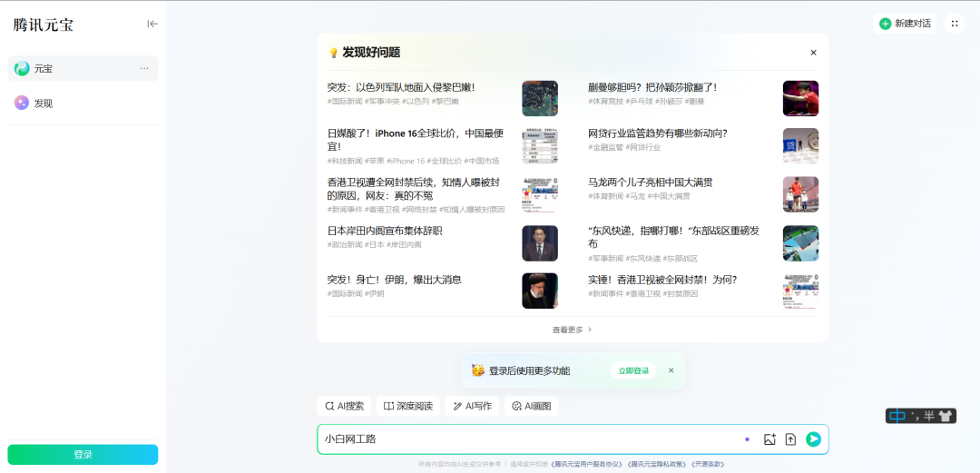This screenshot has height=473, width=980.
Task: Click the thumbnail beside the Israel-Lebanon news
Action: tap(540, 98)
